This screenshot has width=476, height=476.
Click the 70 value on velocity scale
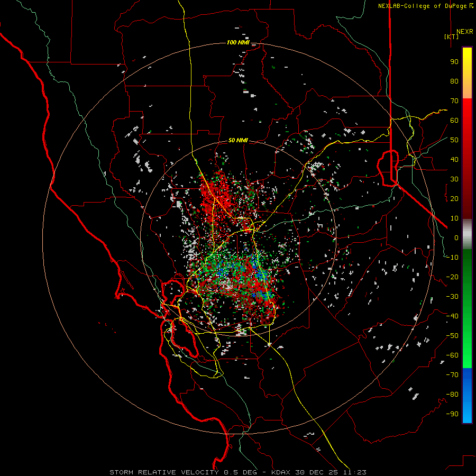[x=454, y=101]
